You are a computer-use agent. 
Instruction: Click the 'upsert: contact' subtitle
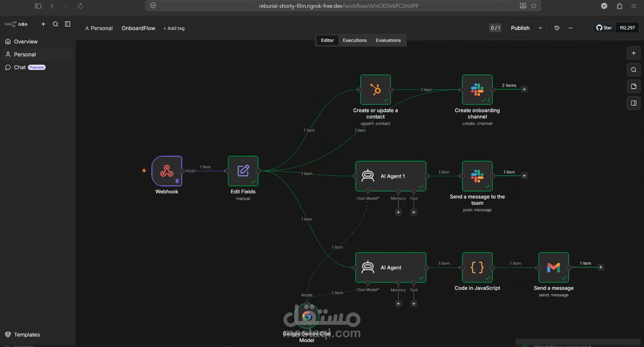click(x=376, y=124)
